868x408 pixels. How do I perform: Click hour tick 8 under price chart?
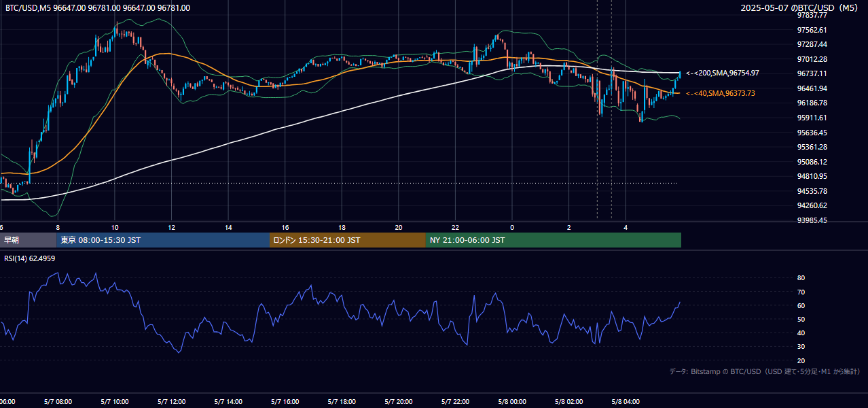[58, 227]
